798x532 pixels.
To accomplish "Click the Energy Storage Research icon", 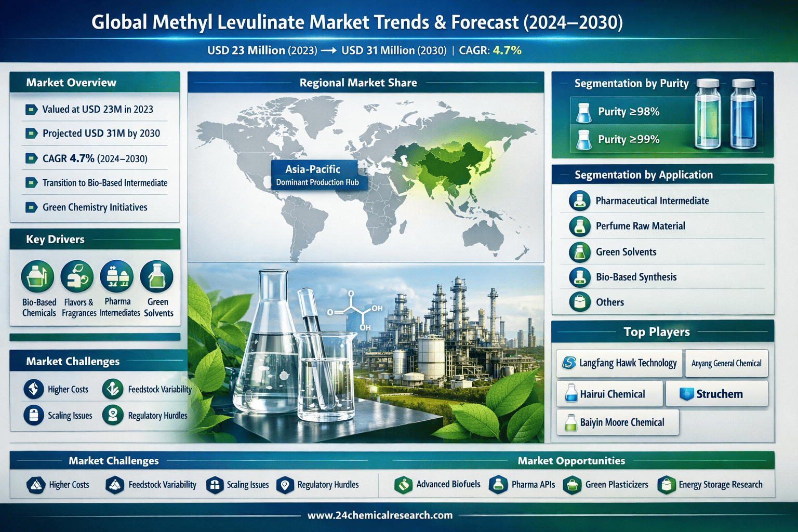I will point(666,485).
